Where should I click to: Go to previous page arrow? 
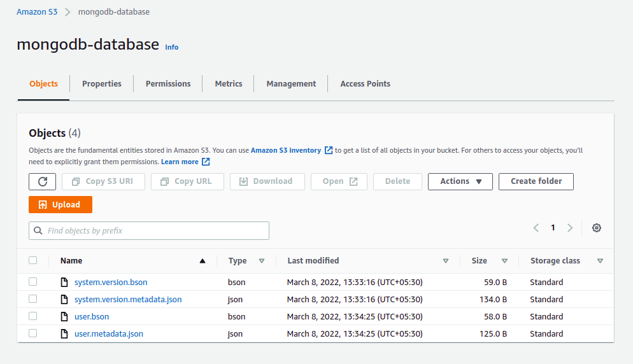tap(536, 228)
